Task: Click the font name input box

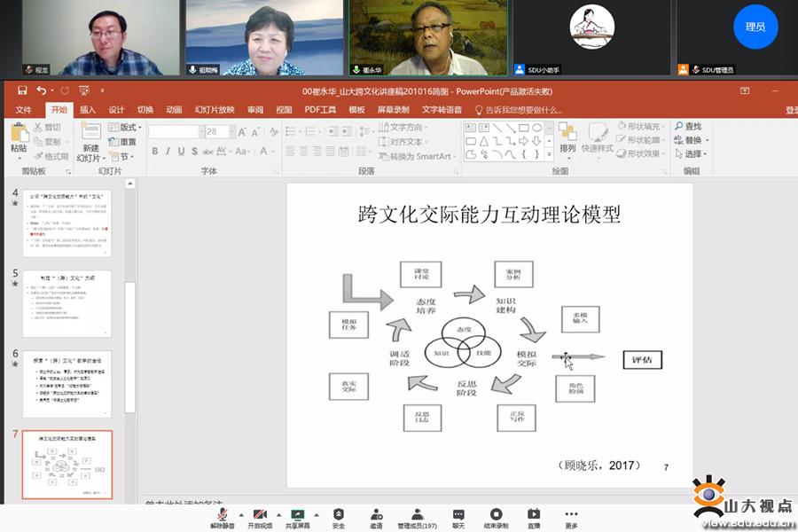Action: [x=174, y=132]
